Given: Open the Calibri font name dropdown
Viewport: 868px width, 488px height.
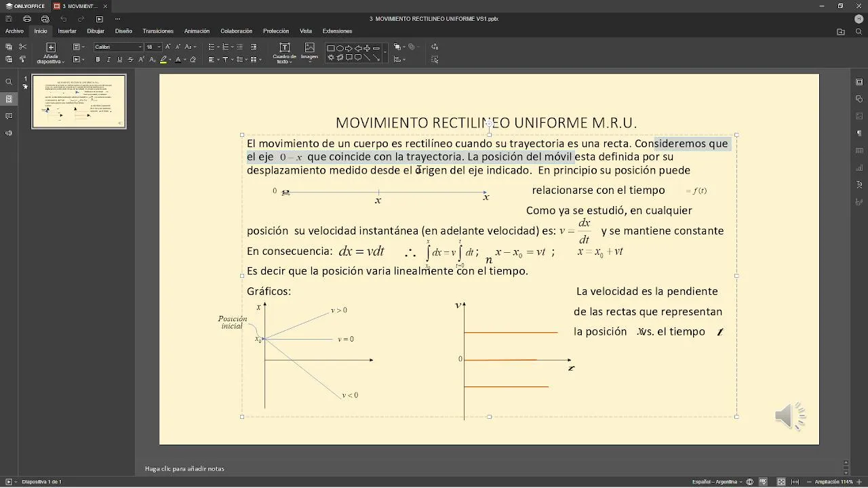Looking at the screenshot, I should tap(118, 47).
